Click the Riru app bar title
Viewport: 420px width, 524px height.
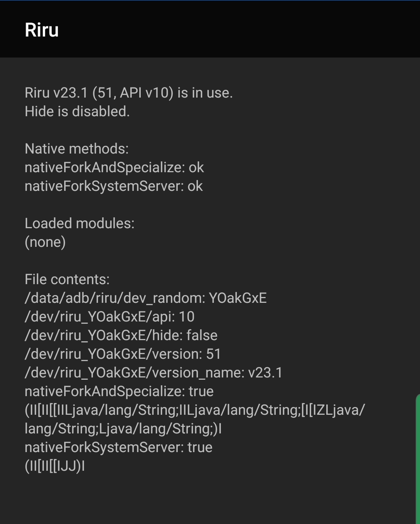click(42, 29)
